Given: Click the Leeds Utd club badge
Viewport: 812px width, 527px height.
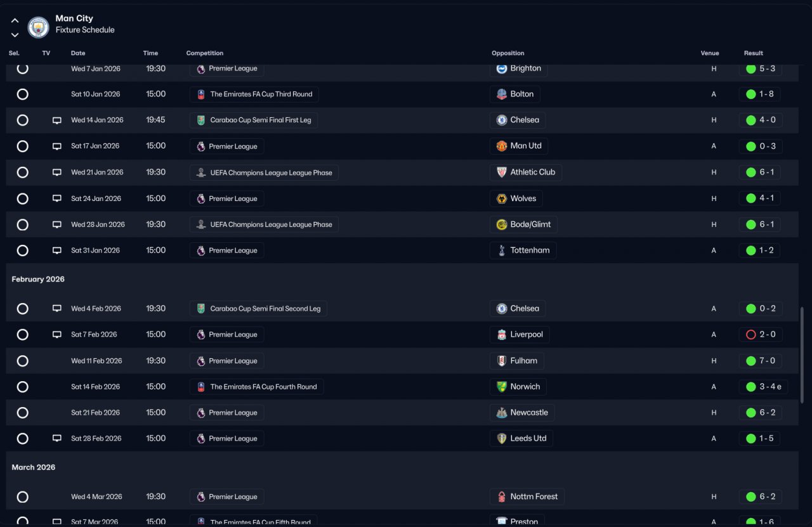Looking at the screenshot, I should point(502,439).
